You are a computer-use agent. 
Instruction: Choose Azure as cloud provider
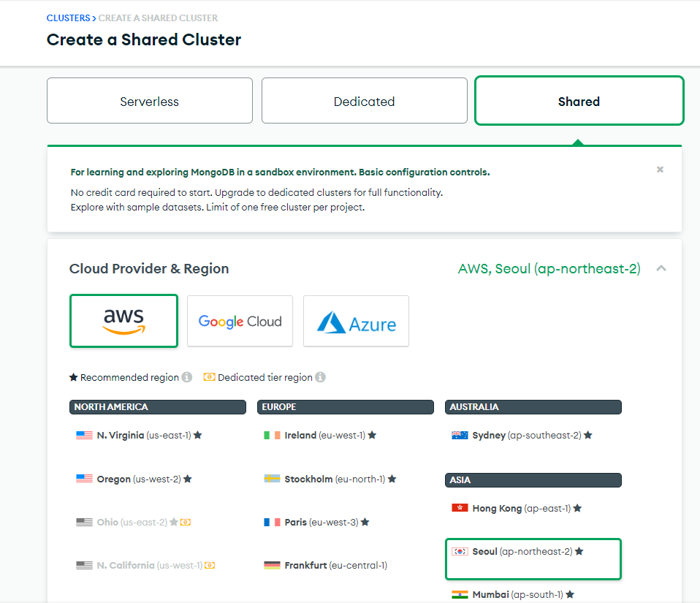[x=356, y=321]
